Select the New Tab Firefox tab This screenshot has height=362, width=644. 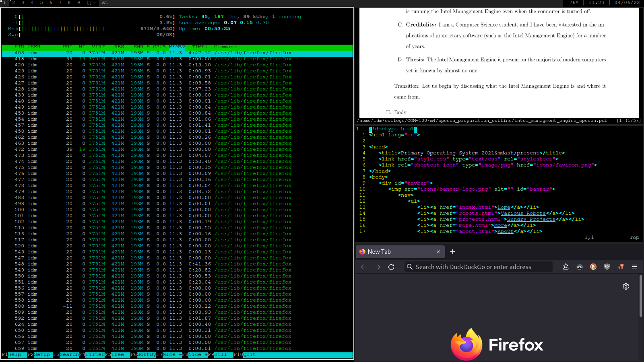400,252
